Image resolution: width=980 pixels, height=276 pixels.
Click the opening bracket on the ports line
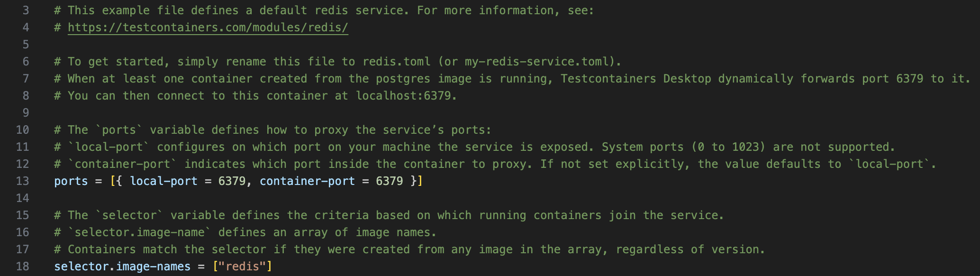point(112,181)
